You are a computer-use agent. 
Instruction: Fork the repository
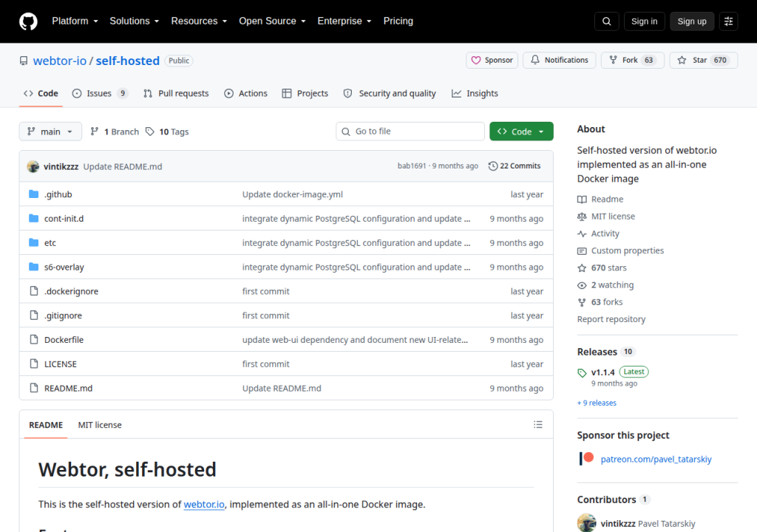(x=633, y=61)
